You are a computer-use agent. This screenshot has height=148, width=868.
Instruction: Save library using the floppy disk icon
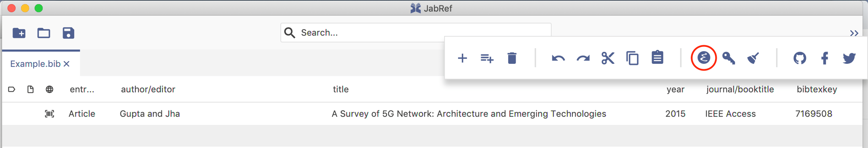pos(68,33)
